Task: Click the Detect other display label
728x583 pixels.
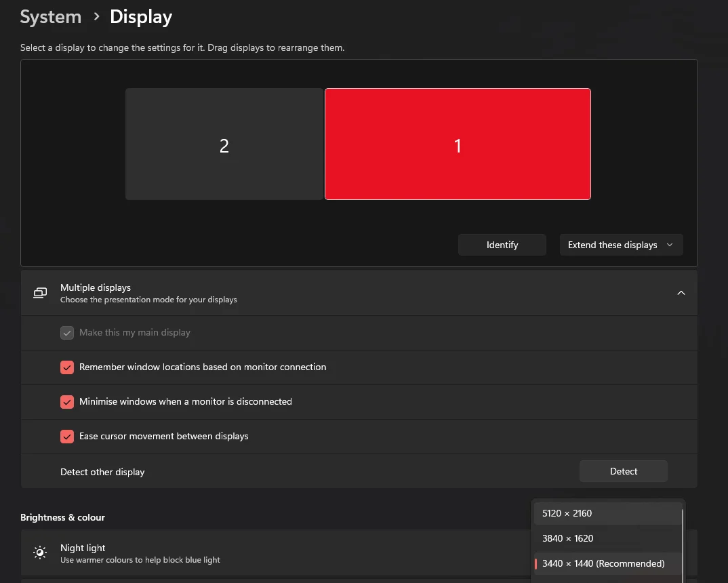Action: [x=102, y=472]
